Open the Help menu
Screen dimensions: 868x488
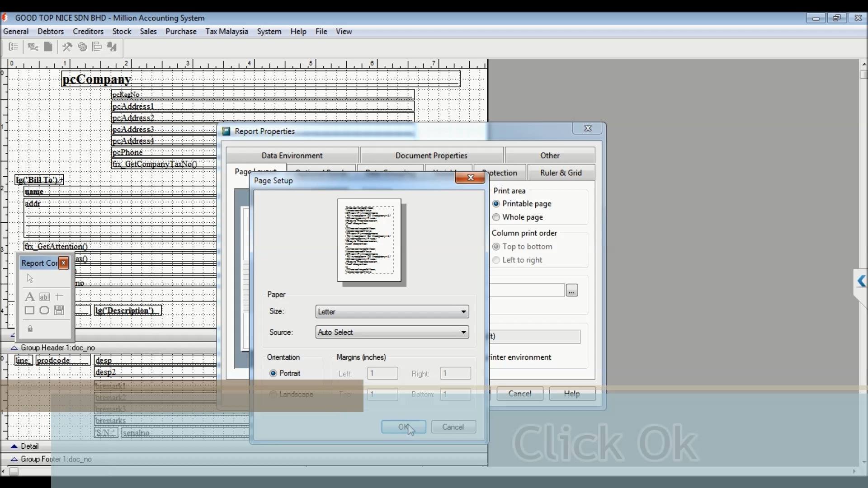(x=298, y=31)
